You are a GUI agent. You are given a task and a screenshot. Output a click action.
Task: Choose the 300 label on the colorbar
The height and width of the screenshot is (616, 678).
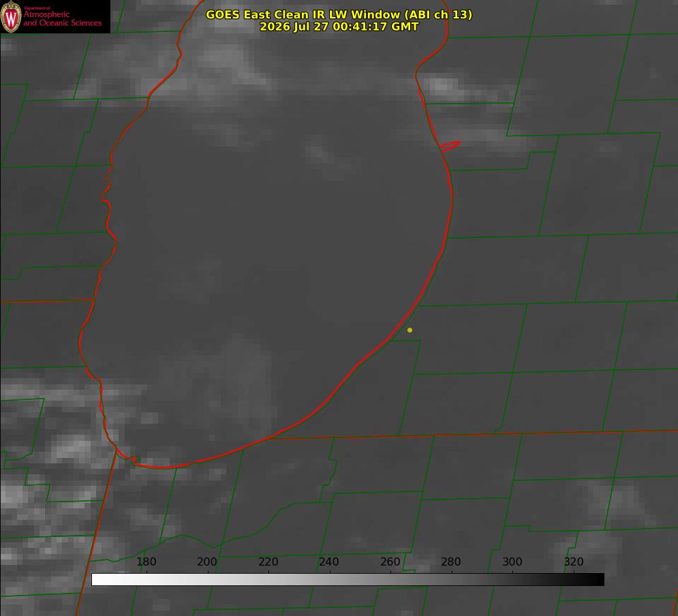click(x=512, y=561)
